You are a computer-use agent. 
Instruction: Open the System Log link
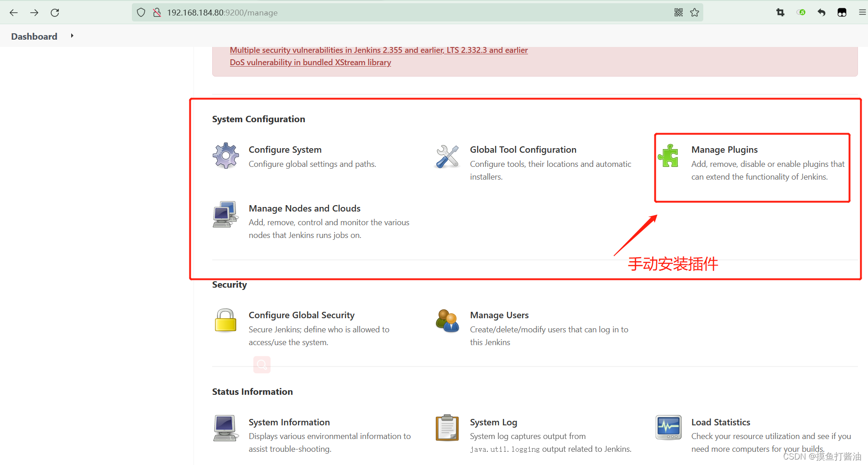pos(493,422)
